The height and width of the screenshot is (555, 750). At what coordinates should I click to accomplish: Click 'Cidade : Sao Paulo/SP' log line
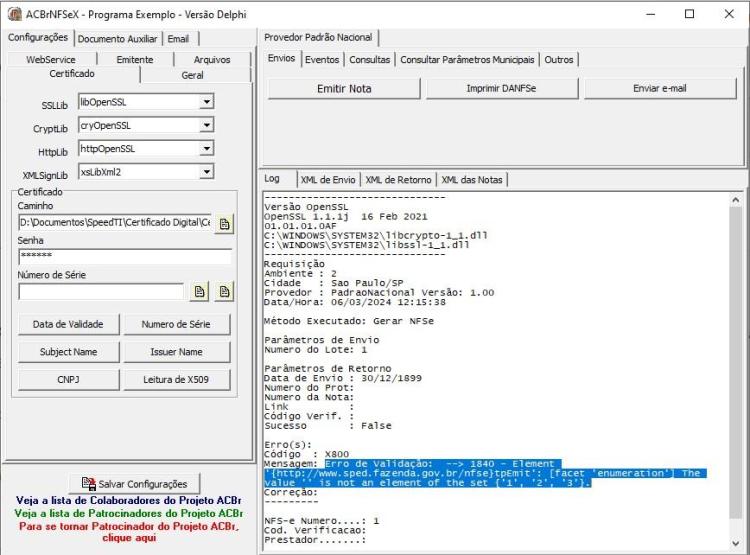coord(334,283)
